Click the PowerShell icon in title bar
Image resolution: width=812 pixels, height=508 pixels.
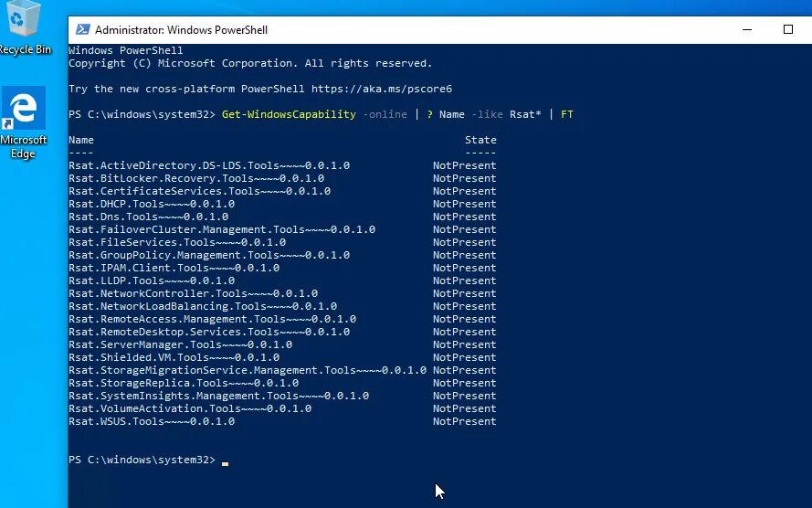(82, 29)
